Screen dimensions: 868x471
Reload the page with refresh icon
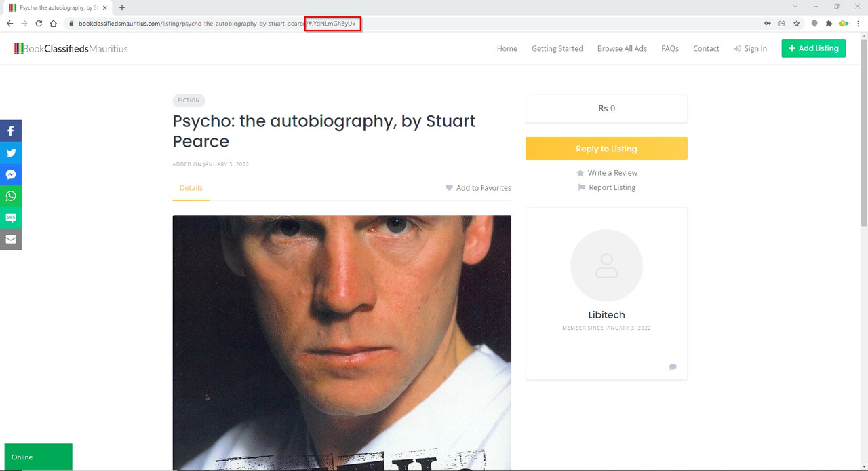click(x=39, y=24)
